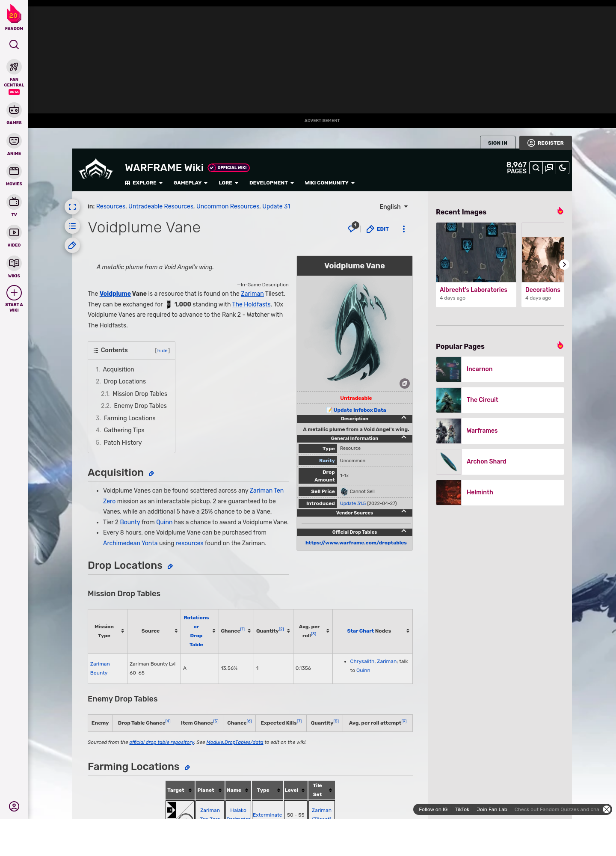Search the wiki via header magnifier
The image size is (616, 856).
[x=536, y=168]
